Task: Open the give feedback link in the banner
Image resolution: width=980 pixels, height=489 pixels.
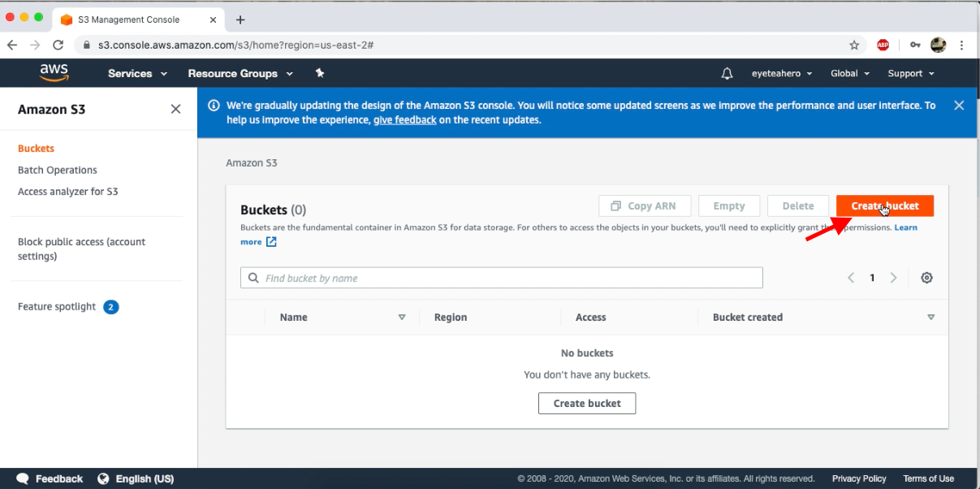Action: click(x=407, y=119)
